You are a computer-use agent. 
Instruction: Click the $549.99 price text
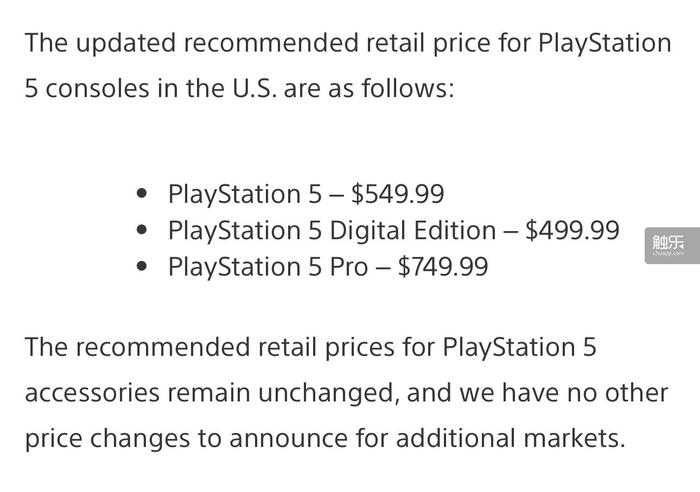[397, 194]
